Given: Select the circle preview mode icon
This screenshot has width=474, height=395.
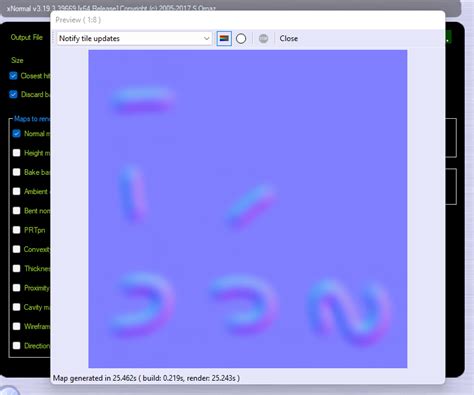Looking at the screenshot, I should click(241, 39).
